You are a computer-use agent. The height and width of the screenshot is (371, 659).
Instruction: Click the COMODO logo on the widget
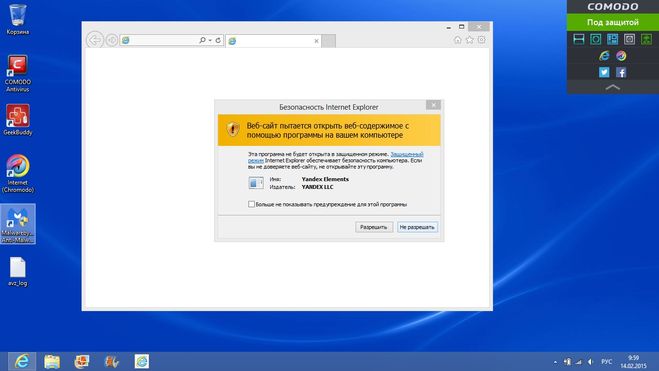tap(613, 7)
